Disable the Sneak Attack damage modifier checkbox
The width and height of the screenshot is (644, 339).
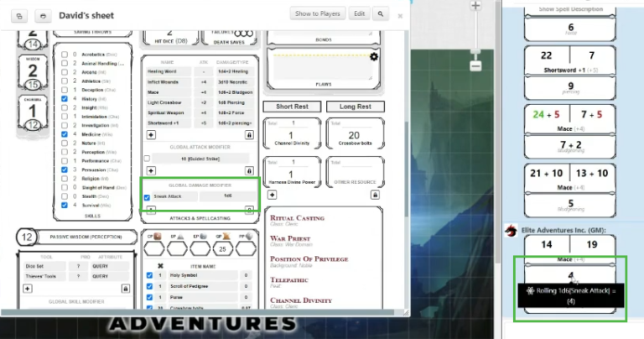(x=147, y=197)
